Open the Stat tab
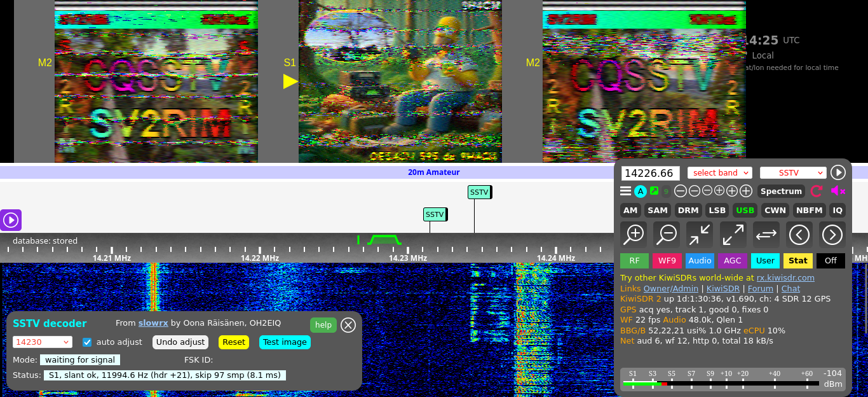 point(798,260)
